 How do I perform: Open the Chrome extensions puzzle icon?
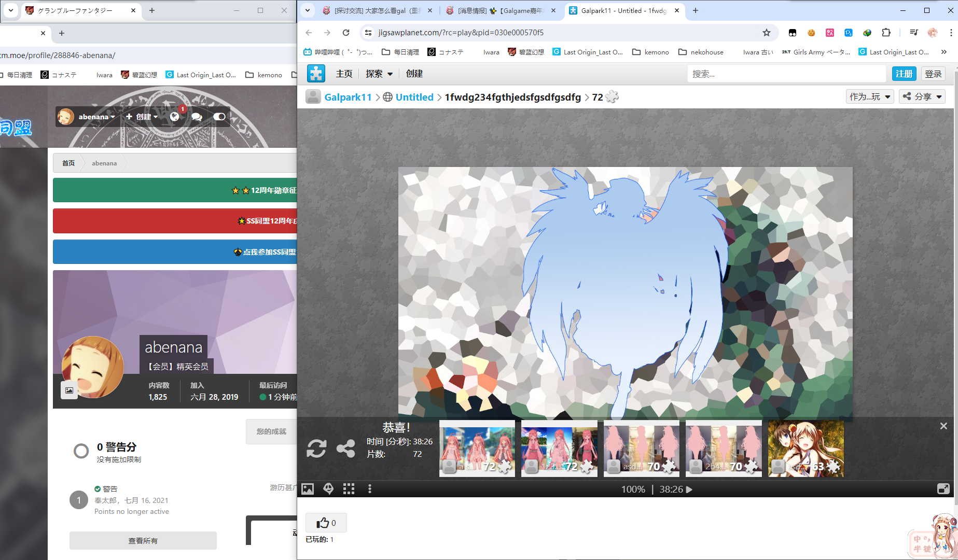coord(886,33)
